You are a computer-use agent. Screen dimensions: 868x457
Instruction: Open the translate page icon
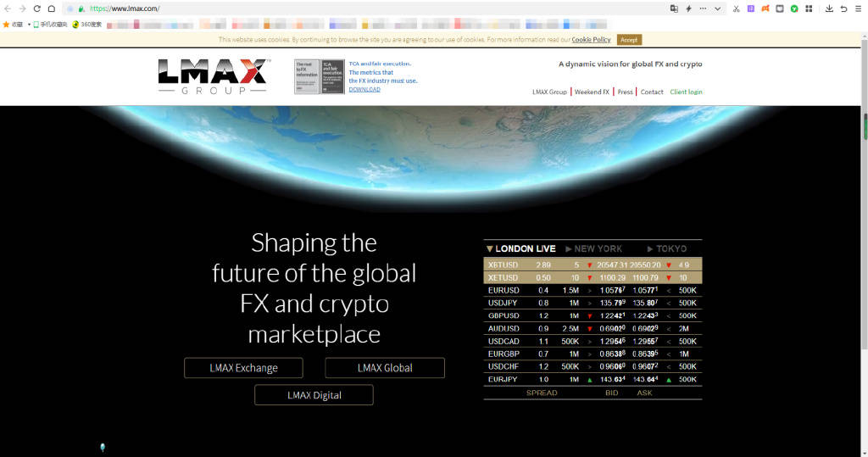pos(675,8)
